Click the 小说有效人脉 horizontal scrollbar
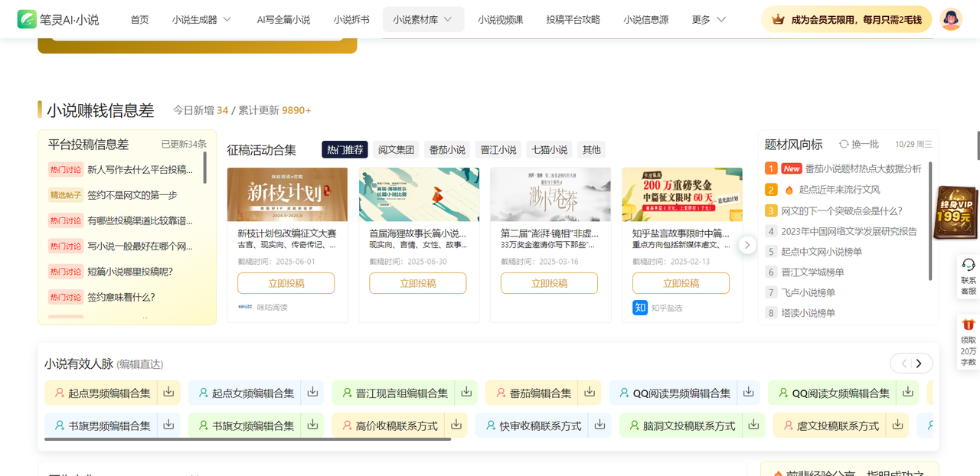The width and height of the screenshot is (980, 476). [x=247, y=439]
